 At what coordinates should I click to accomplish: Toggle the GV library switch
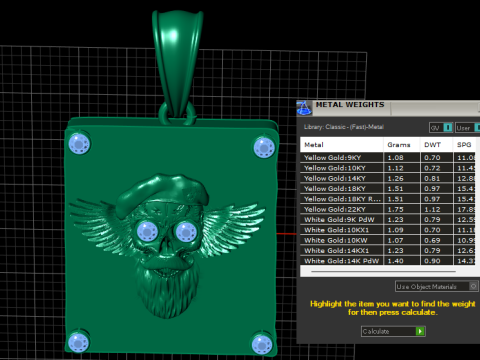pos(448,127)
